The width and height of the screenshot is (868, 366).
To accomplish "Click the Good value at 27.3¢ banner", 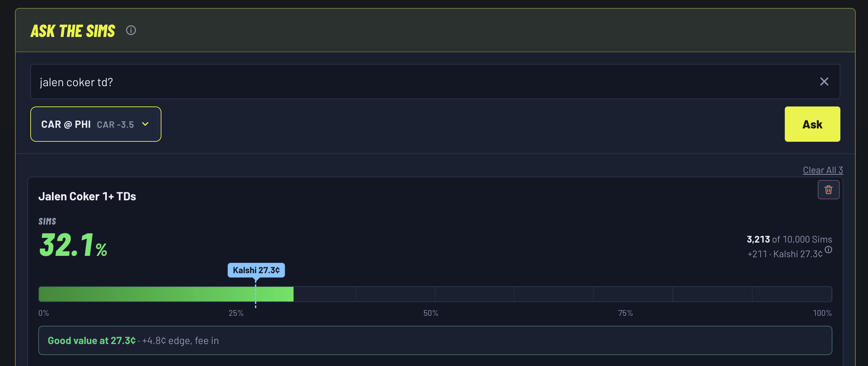I will coord(435,340).
